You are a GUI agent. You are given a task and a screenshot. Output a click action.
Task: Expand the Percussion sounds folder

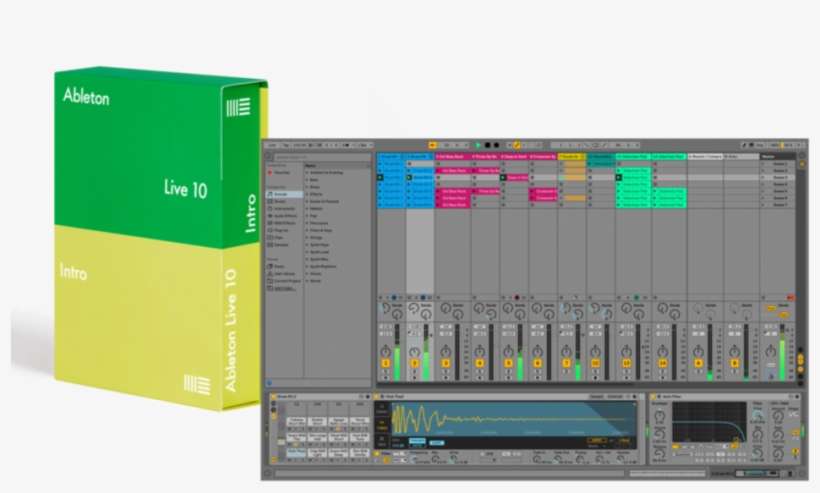[308, 223]
